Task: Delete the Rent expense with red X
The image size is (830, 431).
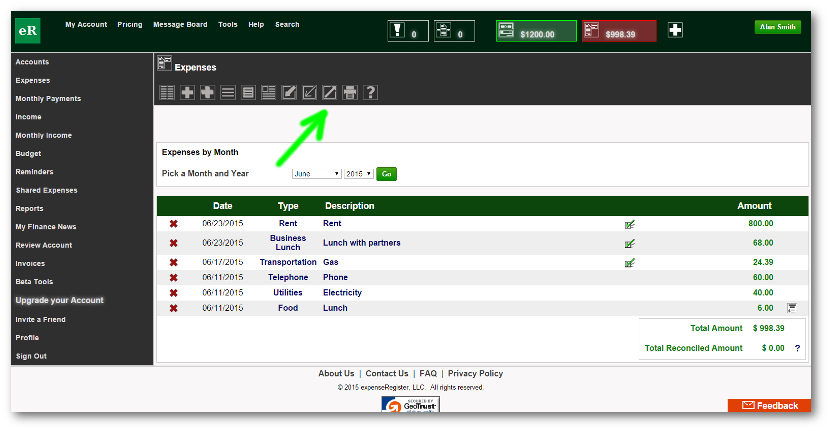Action: pyautogui.click(x=174, y=224)
